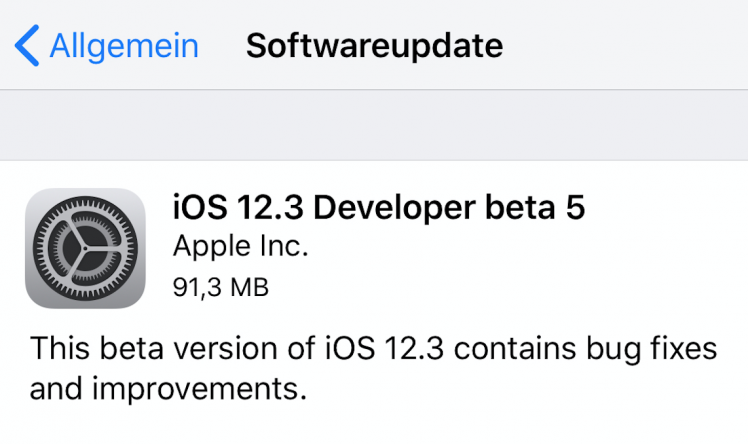The image size is (748, 444).
Task: Tap the 91,3 MB download size
Action: click(x=221, y=287)
